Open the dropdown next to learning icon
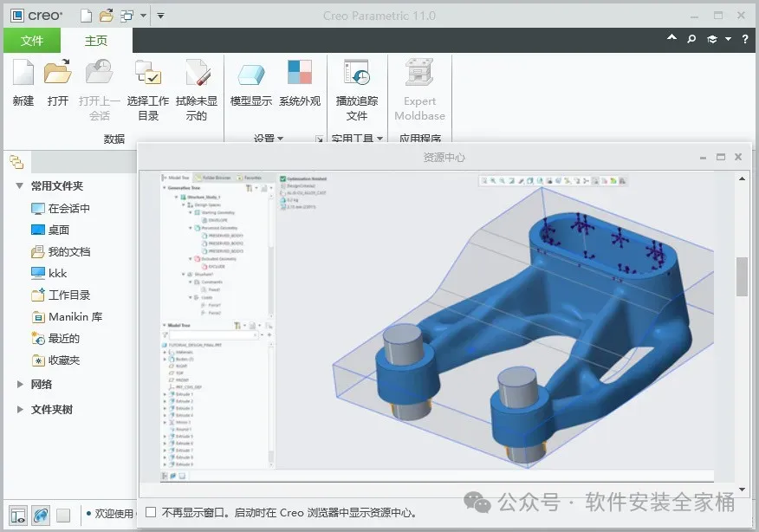Viewport: 759px width, 532px height. tap(728, 39)
